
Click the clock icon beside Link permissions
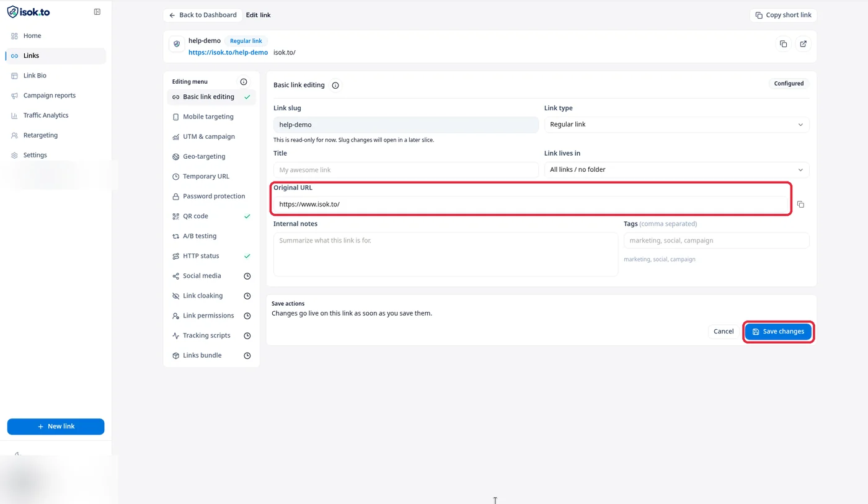point(247,316)
